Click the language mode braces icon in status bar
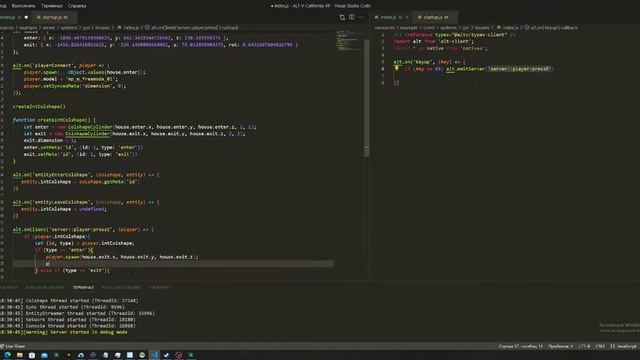The image size is (640, 360). click(612, 346)
